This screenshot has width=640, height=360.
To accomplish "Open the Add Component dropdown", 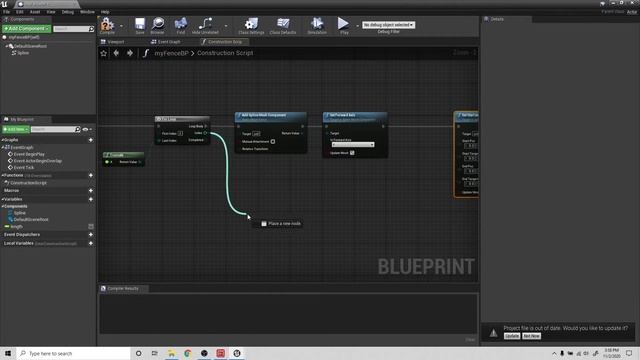I will 26,29.
